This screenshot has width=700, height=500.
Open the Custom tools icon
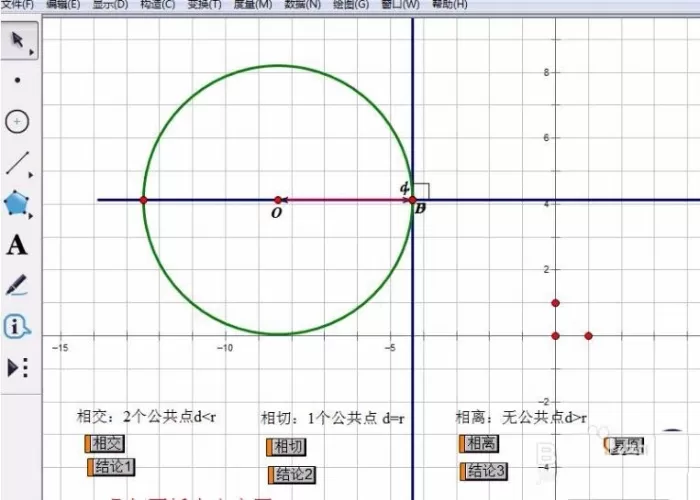[18, 367]
